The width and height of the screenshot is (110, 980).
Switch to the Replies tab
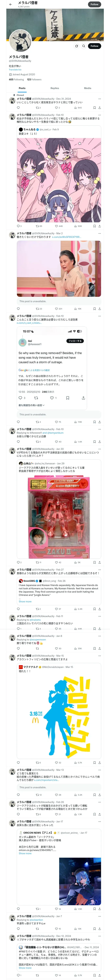(55, 88)
